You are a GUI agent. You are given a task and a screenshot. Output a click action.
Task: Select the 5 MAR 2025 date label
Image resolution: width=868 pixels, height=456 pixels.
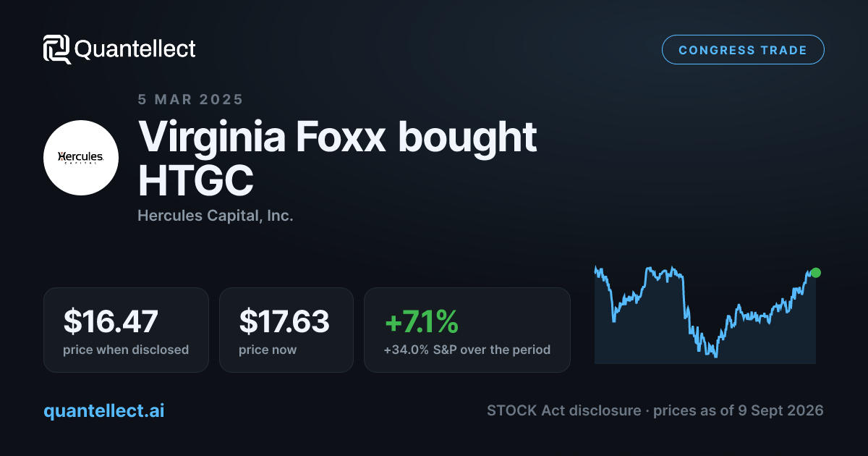click(x=191, y=100)
